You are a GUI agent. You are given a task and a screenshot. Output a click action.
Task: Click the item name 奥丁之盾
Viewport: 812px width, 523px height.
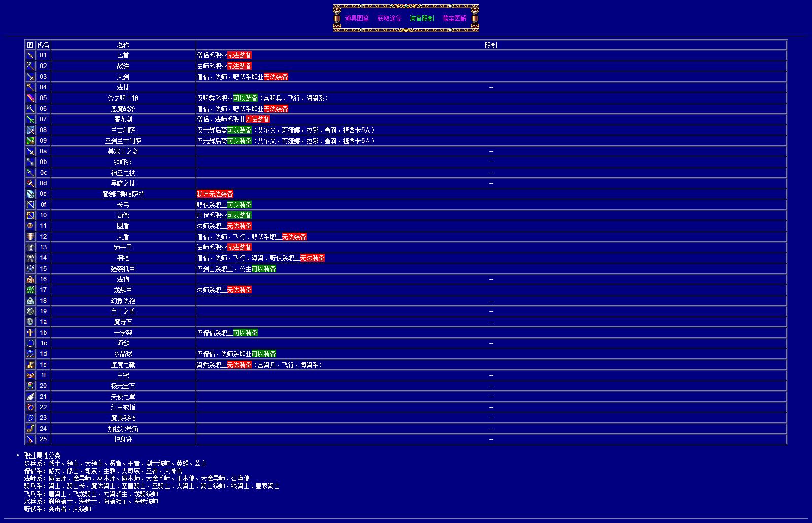tap(123, 311)
